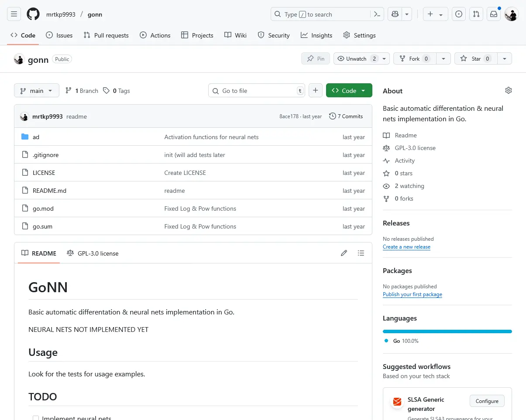View the 0 forks link
The height and width of the screenshot is (420, 526).
[398, 198]
